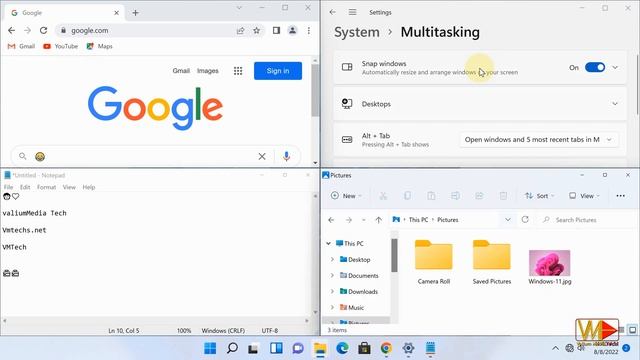Collapse This PC tree node
640x360 pixels.
(329, 243)
